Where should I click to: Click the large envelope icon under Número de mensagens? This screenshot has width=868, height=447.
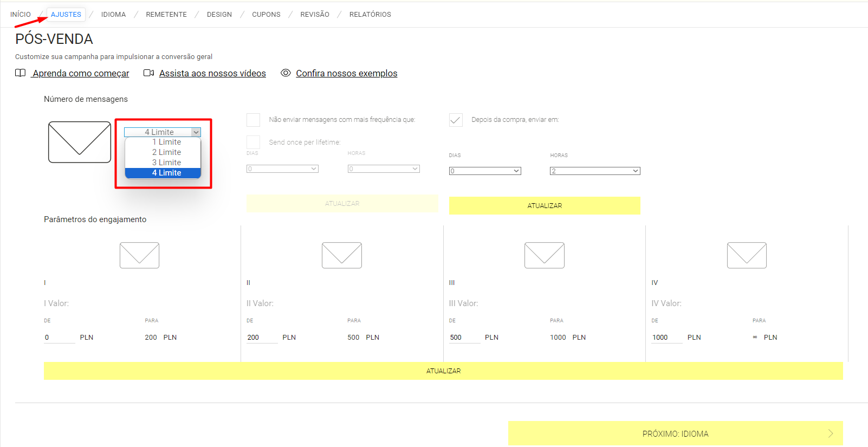pyautogui.click(x=80, y=142)
